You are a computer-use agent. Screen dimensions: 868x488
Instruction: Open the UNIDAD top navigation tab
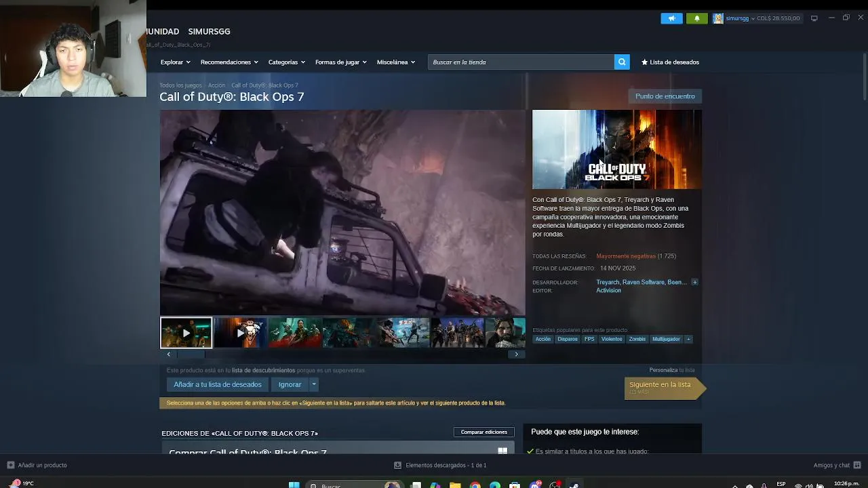163,32
